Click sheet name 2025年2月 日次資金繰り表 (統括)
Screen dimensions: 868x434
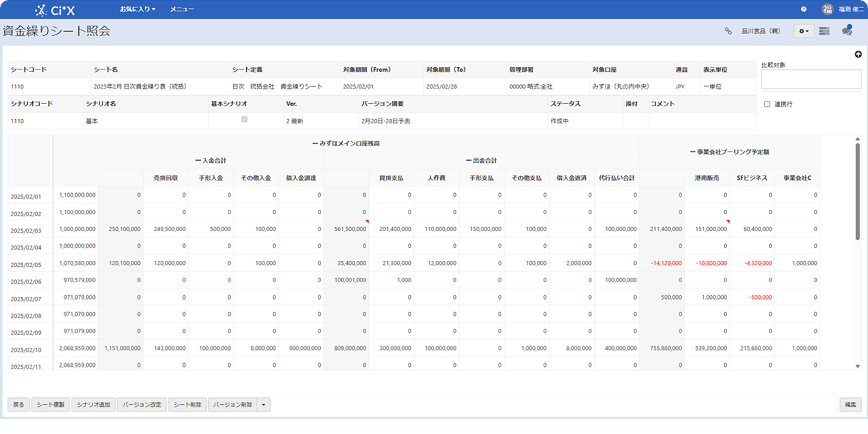point(139,86)
